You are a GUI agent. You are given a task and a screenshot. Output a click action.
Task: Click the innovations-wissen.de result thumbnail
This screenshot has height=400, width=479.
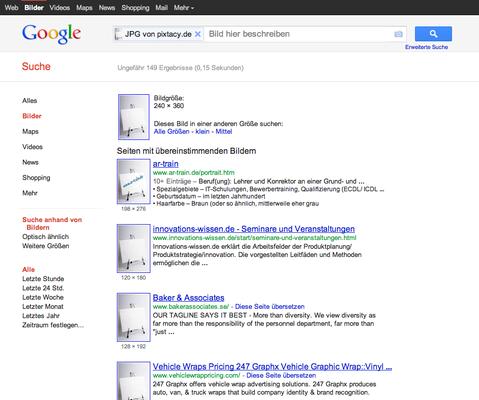[x=133, y=248]
